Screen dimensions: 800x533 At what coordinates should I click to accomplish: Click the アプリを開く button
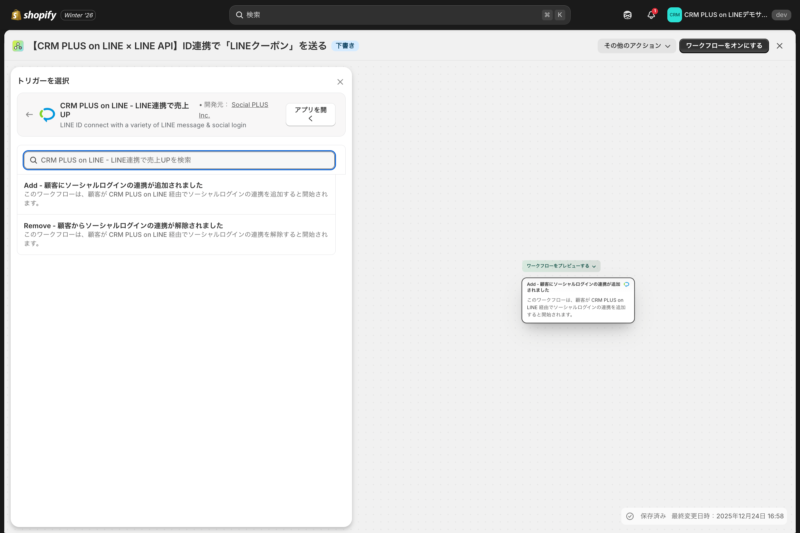(x=310, y=114)
